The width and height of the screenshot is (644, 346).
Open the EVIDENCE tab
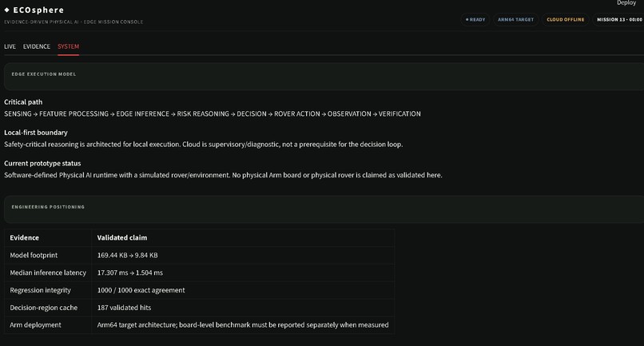(37, 46)
